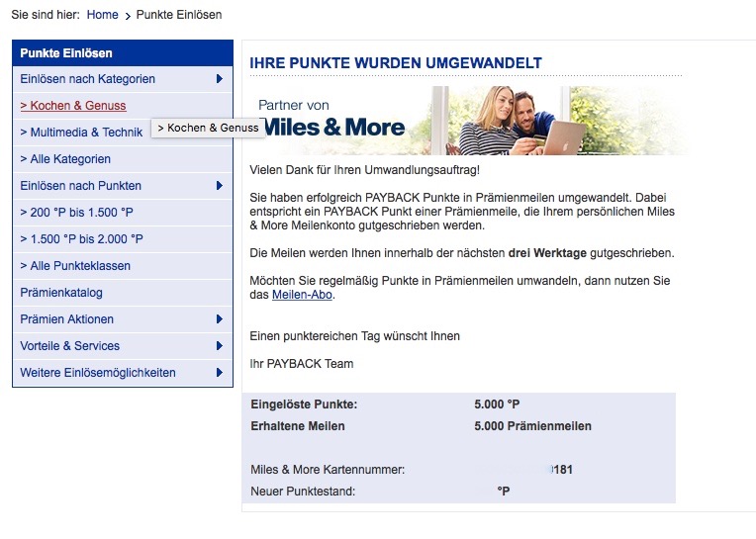Click the Punkte Einlösen sidebar header
The width and height of the screenshot is (756, 539).
pos(66,52)
